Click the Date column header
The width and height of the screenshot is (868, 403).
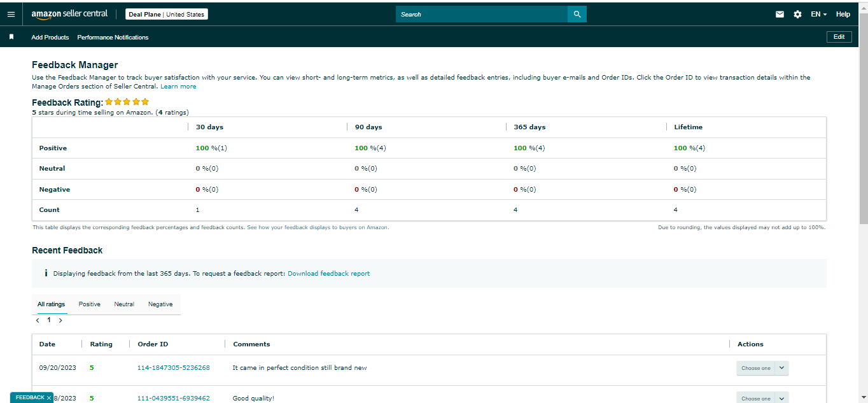(47, 344)
